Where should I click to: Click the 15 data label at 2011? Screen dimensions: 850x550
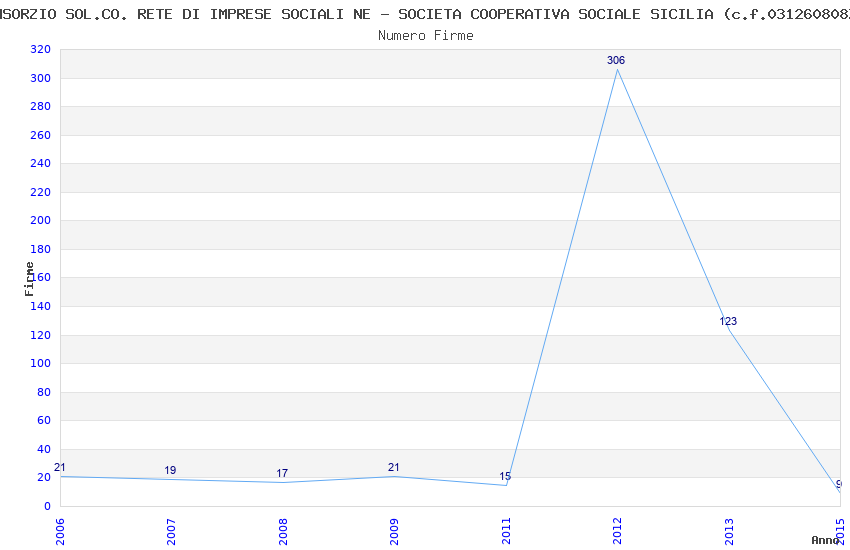(x=505, y=476)
